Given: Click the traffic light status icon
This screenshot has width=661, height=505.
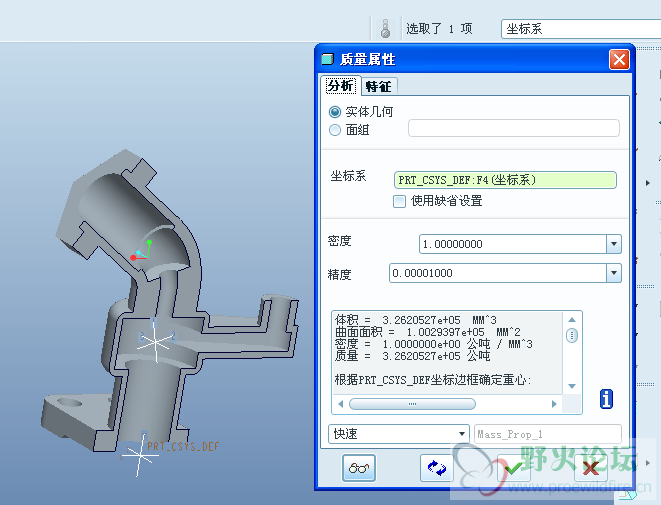Looking at the screenshot, I should pyautogui.click(x=385, y=29).
